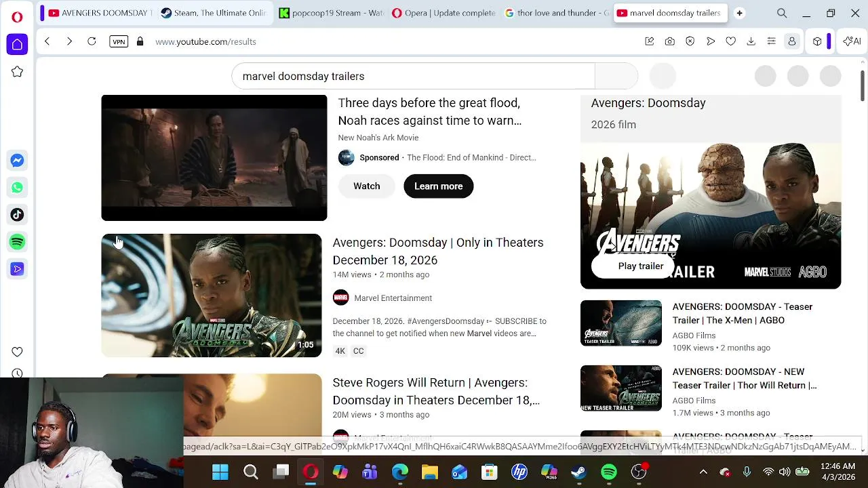Screen dimensions: 868x488
Task: Open Avengers: Doomsday Only in Theaters thumbnail
Action: (212, 296)
